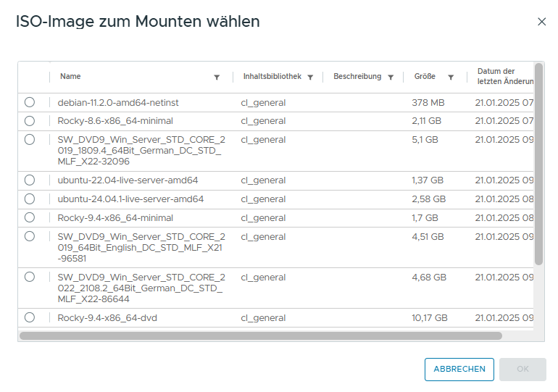This screenshot has height=392, width=558.
Task: Click the 2,58 GB size cell
Action: [429, 199]
